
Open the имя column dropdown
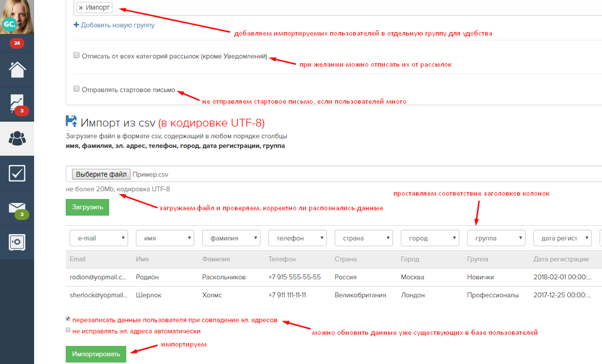(165, 238)
